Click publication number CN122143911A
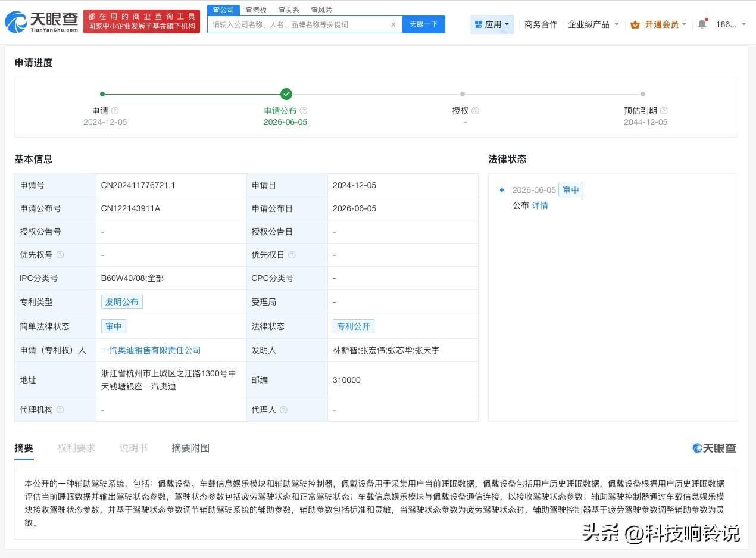This screenshot has width=756, height=558. click(x=130, y=208)
